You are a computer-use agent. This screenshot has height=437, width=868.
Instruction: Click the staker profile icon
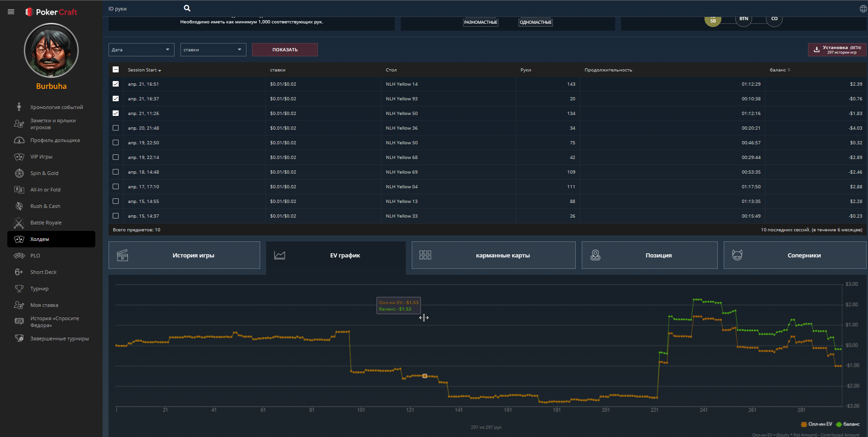[x=19, y=140]
